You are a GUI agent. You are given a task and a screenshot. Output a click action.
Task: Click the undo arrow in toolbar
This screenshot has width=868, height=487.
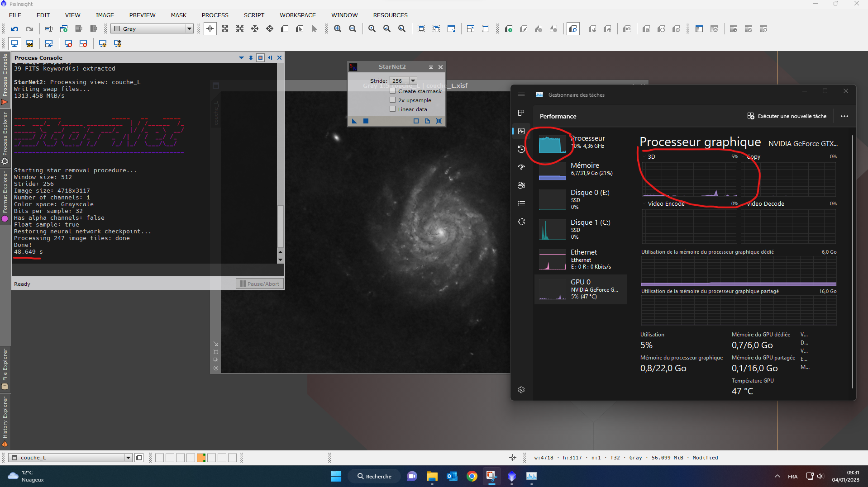[x=14, y=29]
